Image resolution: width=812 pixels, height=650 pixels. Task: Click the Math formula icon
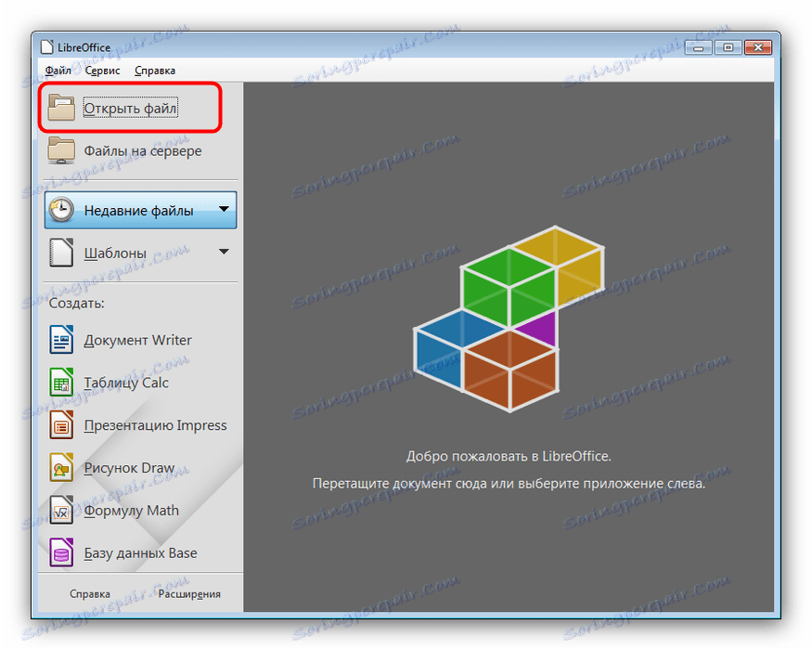coord(61,510)
